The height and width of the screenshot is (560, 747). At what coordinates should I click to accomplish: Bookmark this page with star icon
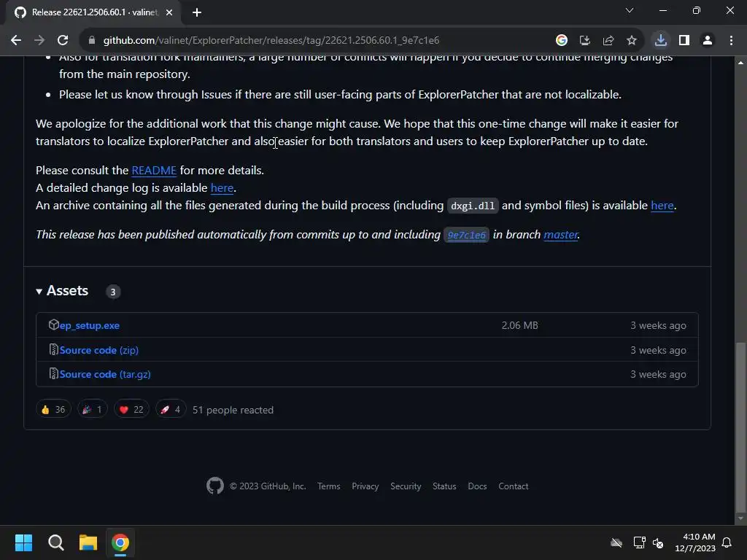click(x=632, y=41)
